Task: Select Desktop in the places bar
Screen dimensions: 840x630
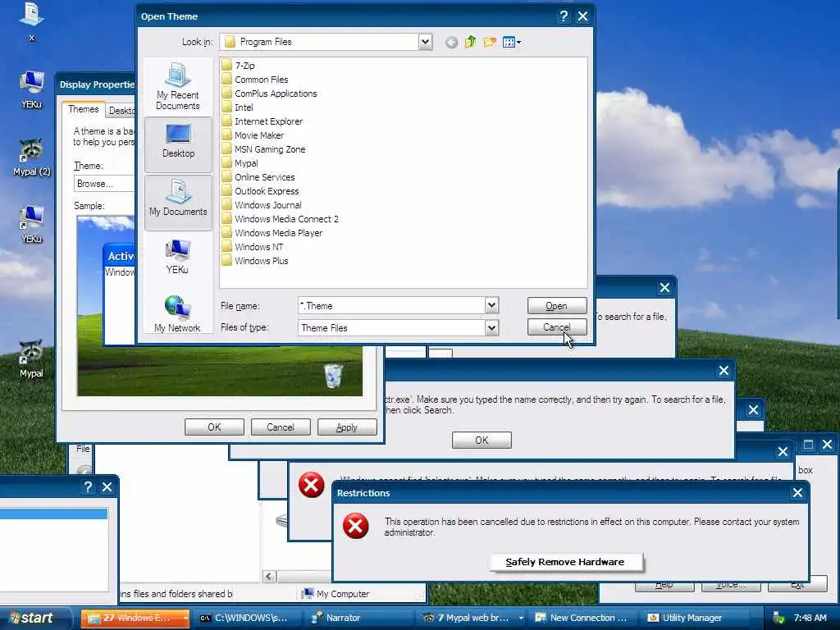Action: (178, 144)
